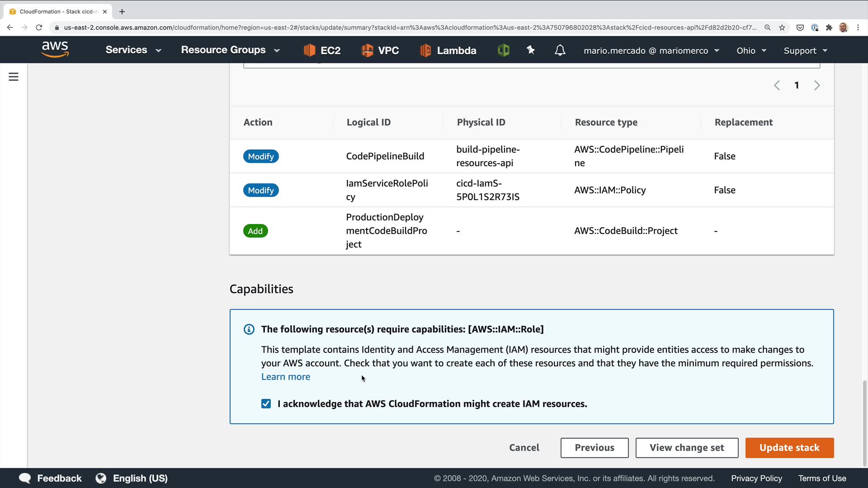Screen dimensions: 868x488
Task: Click View change set button
Action: click(687, 448)
